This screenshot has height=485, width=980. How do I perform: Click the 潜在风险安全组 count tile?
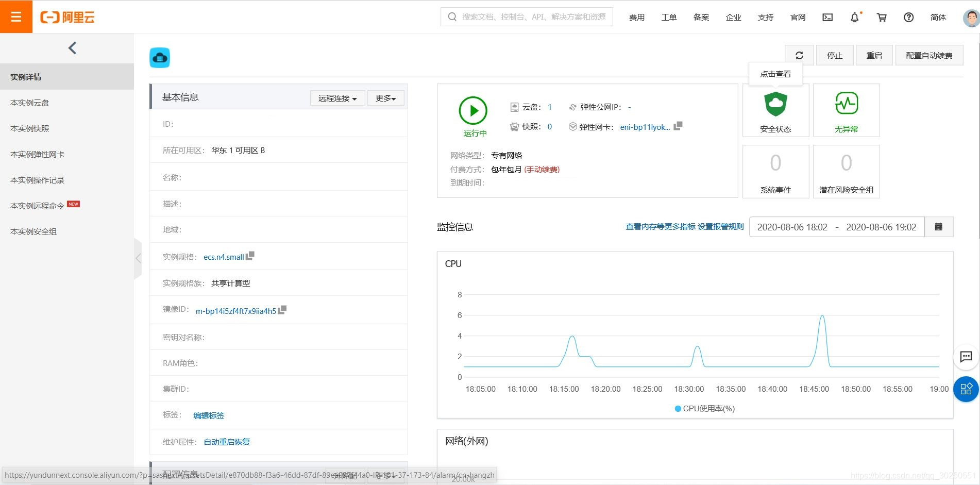click(846, 172)
